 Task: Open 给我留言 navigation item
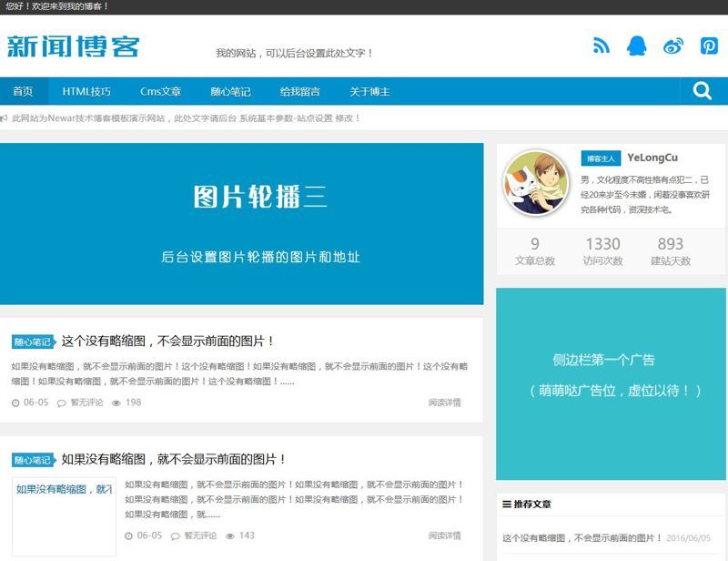[x=299, y=92]
